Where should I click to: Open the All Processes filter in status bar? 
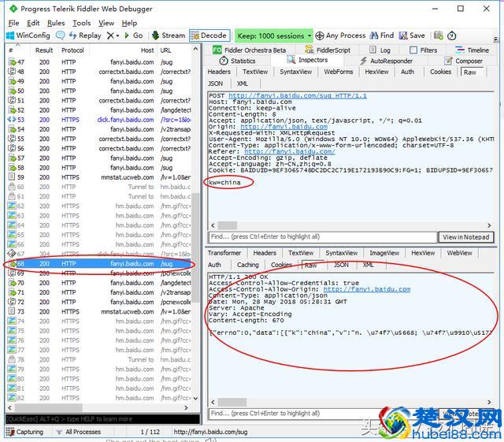coord(83,432)
